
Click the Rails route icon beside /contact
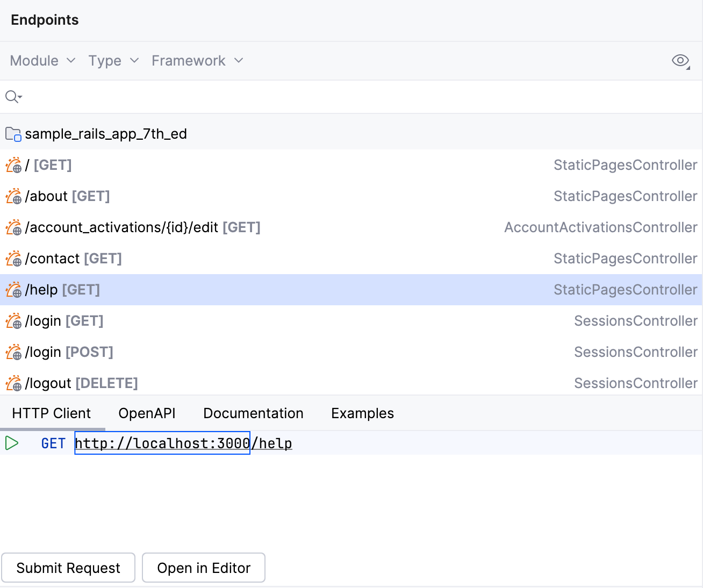(x=13, y=259)
